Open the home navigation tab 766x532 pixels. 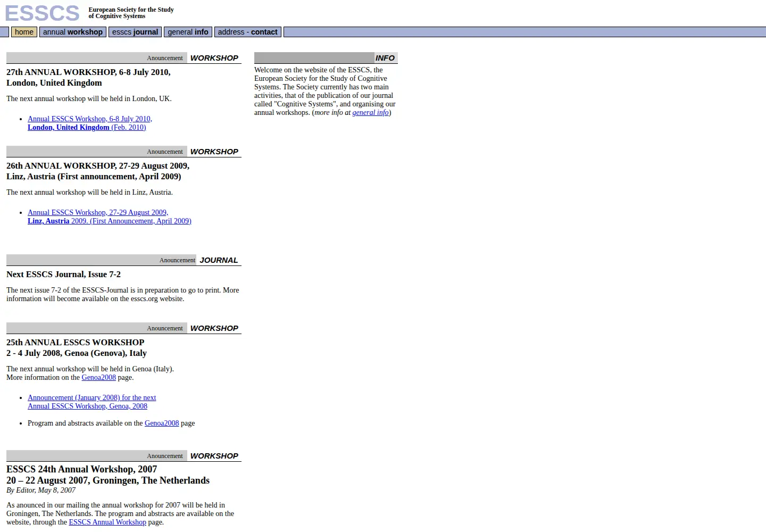(x=24, y=32)
